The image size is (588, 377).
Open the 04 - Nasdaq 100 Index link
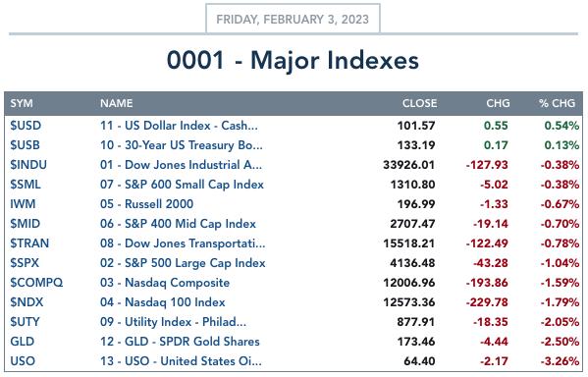[x=162, y=302]
